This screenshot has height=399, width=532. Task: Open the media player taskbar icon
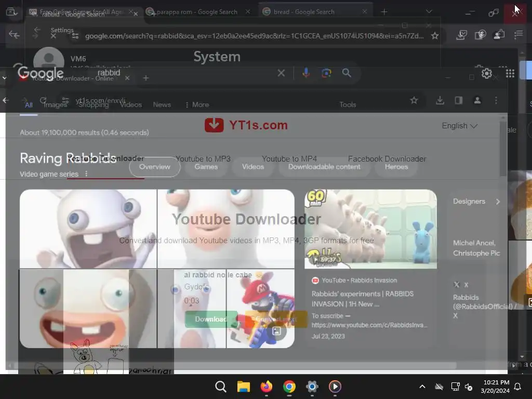[335, 387]
